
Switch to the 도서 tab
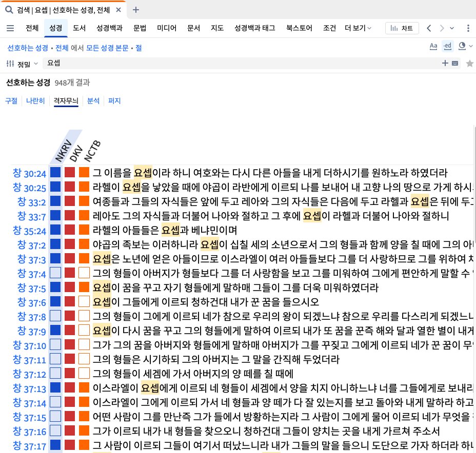(79, 28)
